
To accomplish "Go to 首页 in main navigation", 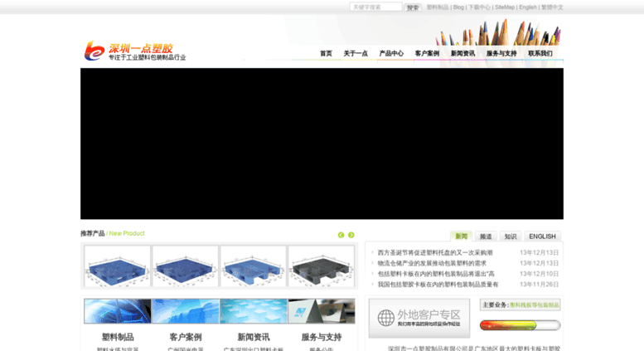I will click(x=326, y=53).
